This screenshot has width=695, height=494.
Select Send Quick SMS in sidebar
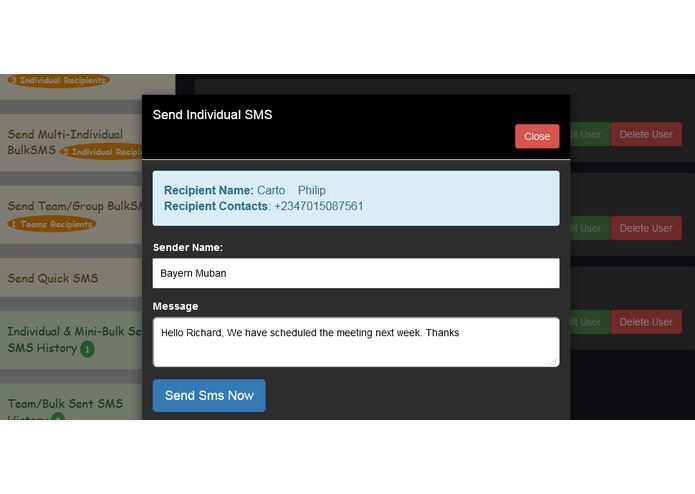[x=71, y=278]
